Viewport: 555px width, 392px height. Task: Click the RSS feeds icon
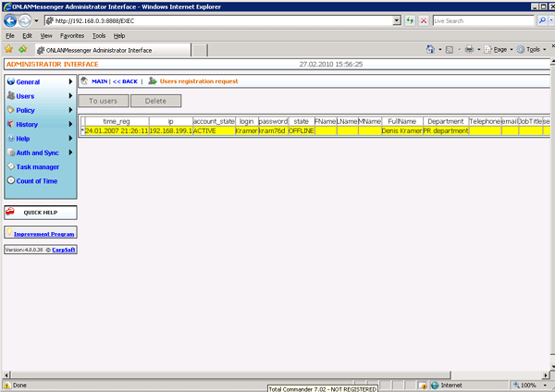[x=450, y=50]
